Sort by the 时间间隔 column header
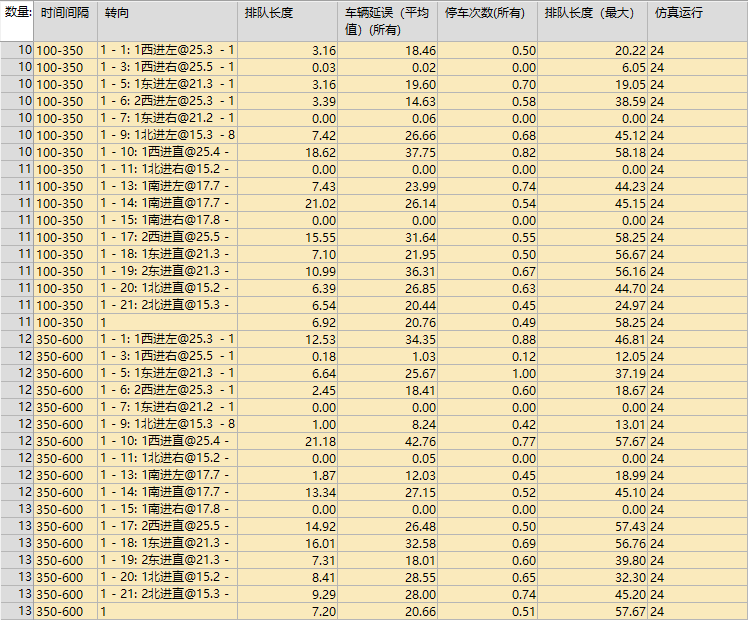 66,14
